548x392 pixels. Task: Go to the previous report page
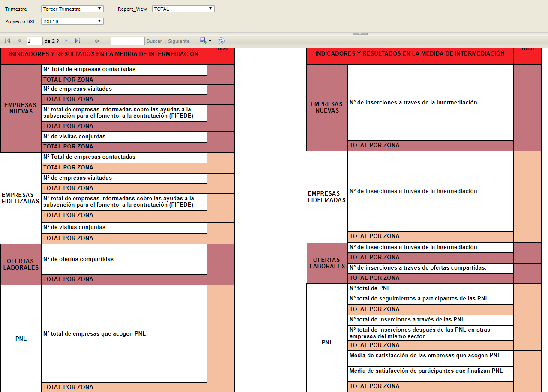pos(20,41)
